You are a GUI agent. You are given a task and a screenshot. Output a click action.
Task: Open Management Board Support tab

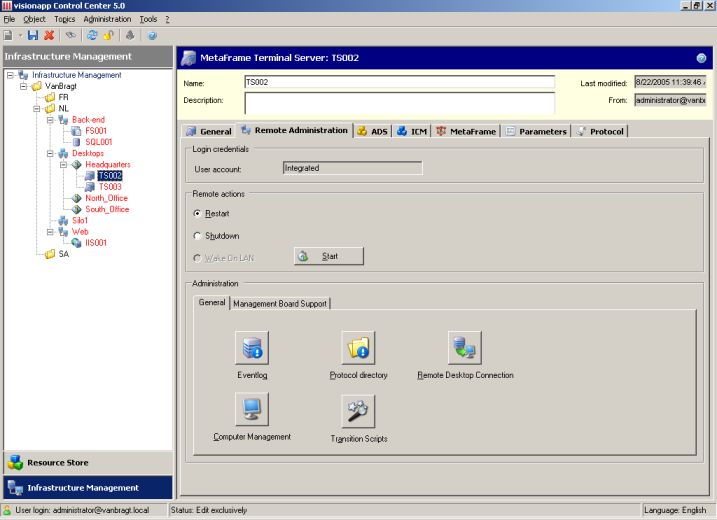click(x=280, y=304)
